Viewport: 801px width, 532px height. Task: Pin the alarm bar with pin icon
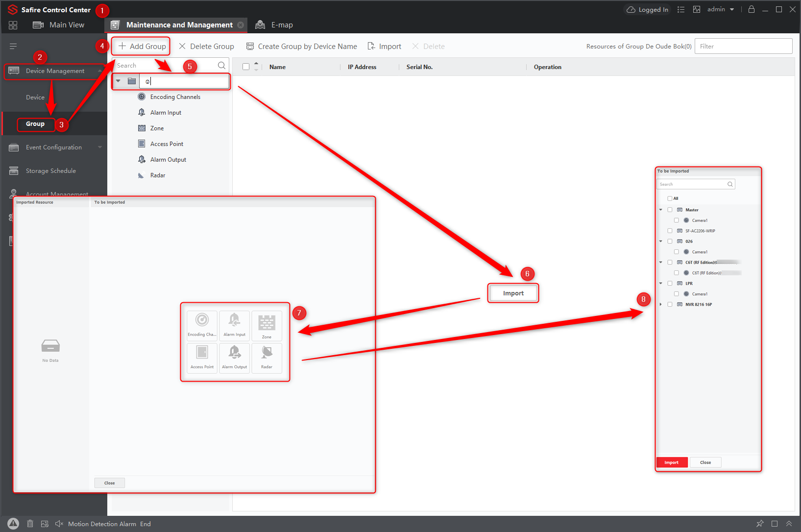[760, 524]
